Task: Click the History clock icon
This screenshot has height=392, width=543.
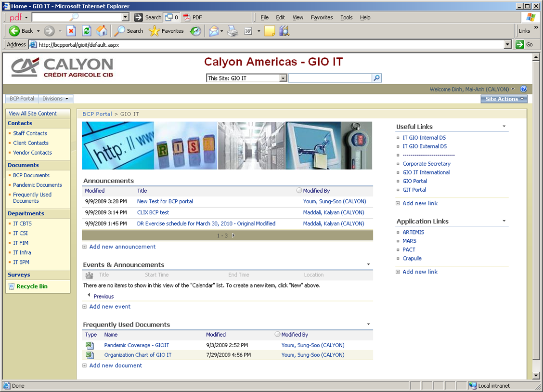Action: (195, 31)
